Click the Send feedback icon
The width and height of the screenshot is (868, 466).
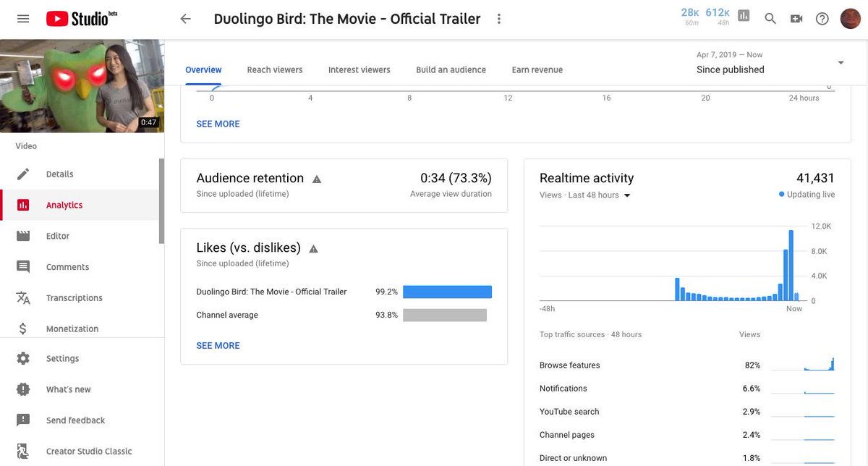coord(23,420)
